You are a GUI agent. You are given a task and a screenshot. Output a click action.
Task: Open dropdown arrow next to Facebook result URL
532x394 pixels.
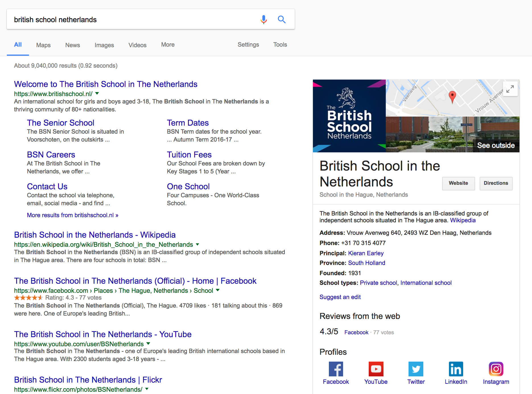[218, 290]
